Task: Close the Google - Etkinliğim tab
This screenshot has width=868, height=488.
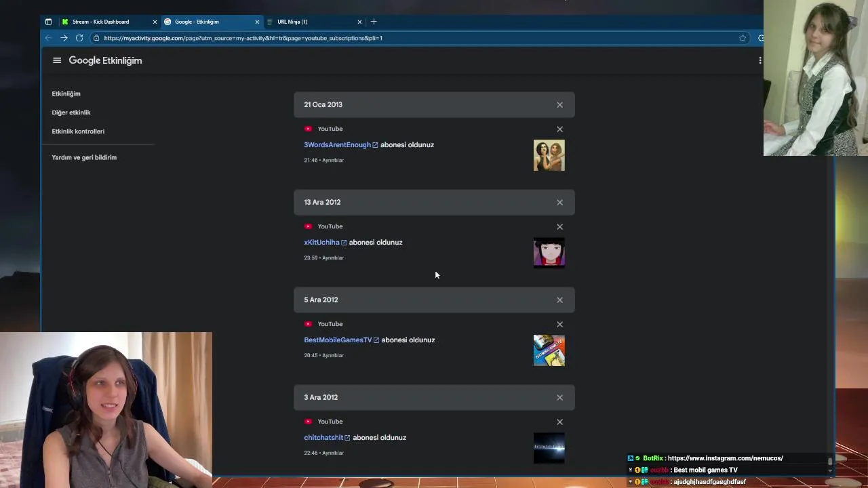Action: [257, 22]
